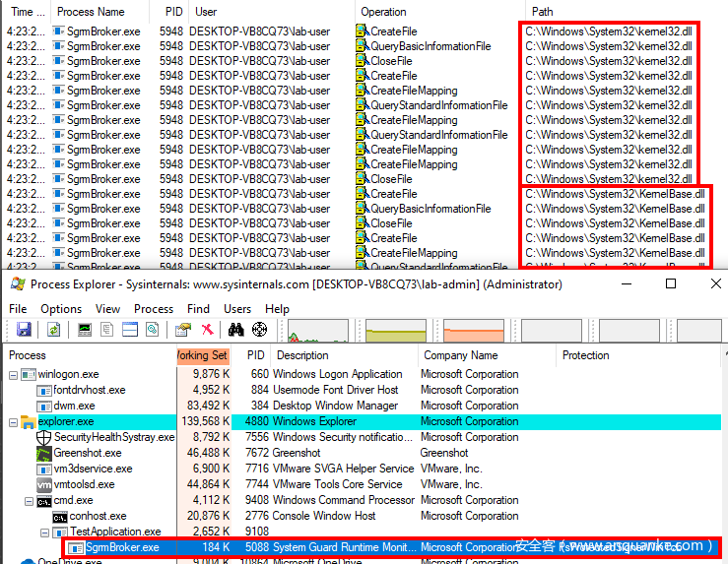Viewport: 728px width, 564px height.
Task: Click the cmd.exe console icon
Action: (44, 501)
